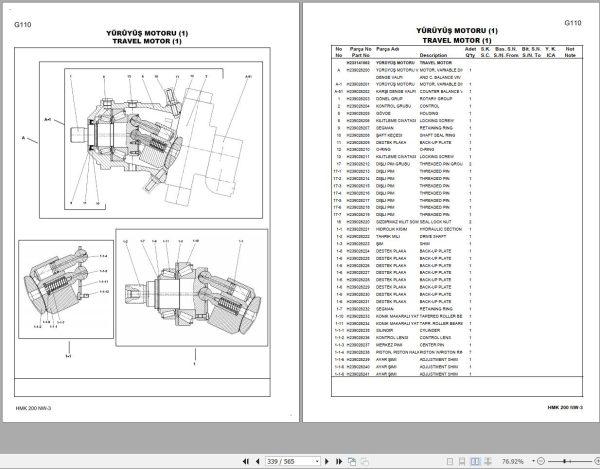
Task: Click the right page YÜRÜYÜŞ MOTORU (1) heading
Action: [x=457, y=31]
